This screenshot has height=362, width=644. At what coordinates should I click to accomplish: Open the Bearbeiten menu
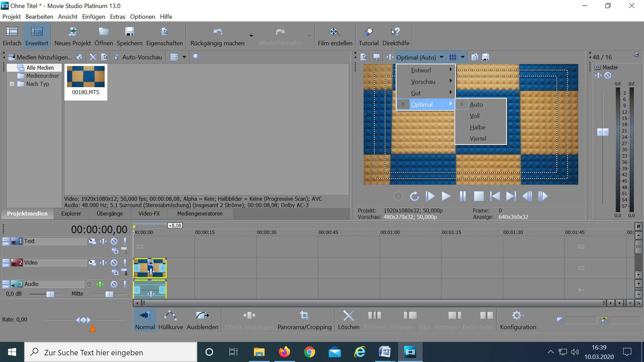pos(39,17)
